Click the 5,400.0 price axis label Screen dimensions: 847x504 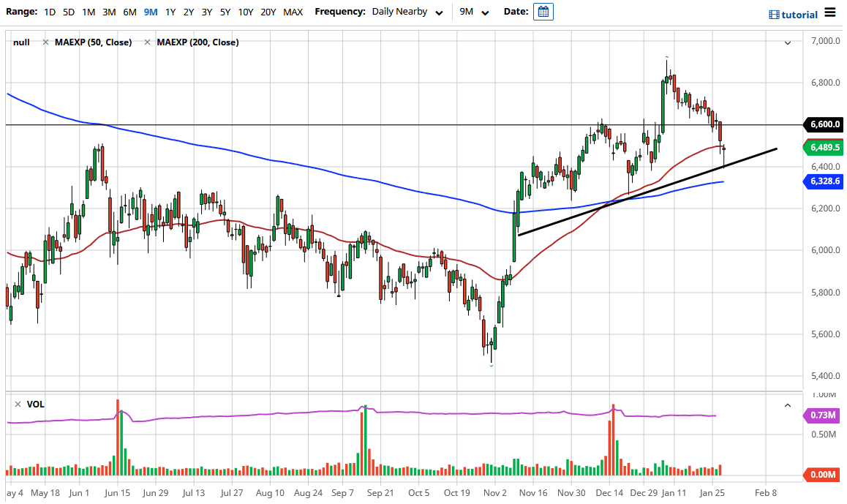825,375
